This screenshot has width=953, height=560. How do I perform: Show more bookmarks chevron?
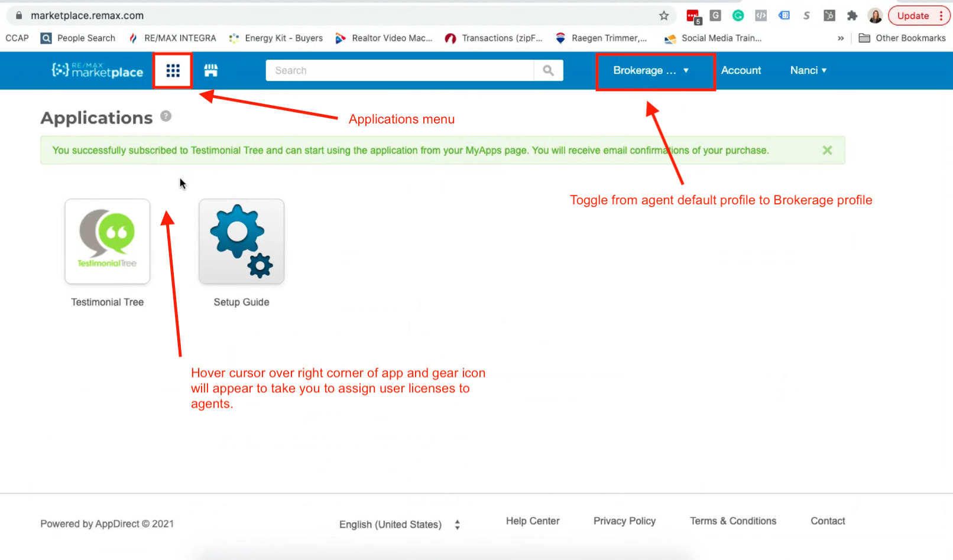coord(841,38)
